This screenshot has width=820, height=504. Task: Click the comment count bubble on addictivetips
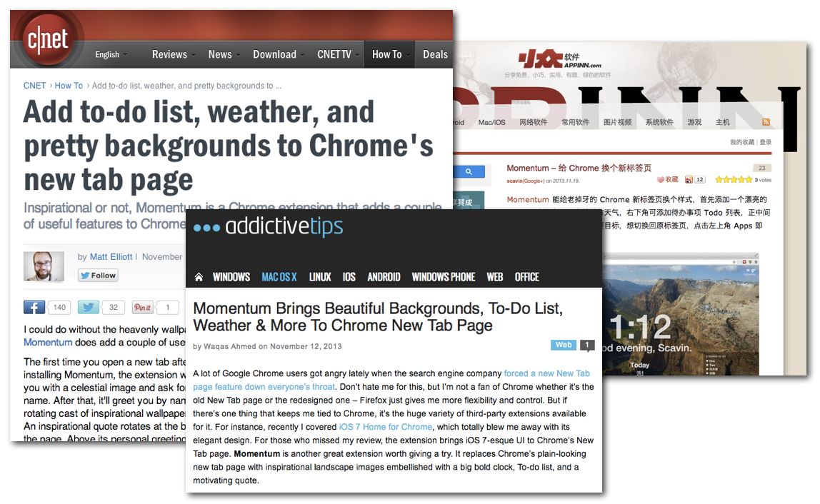(x=587, y=346)
